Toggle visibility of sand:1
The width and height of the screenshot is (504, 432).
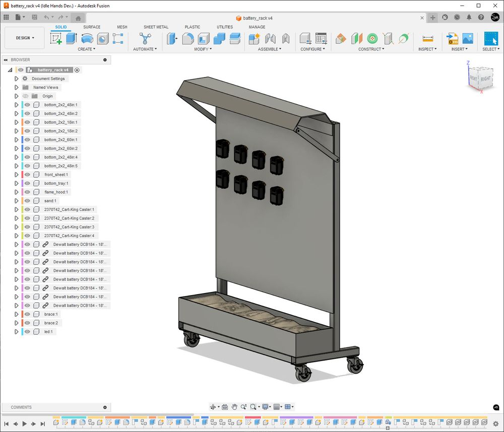click(27, 201)
